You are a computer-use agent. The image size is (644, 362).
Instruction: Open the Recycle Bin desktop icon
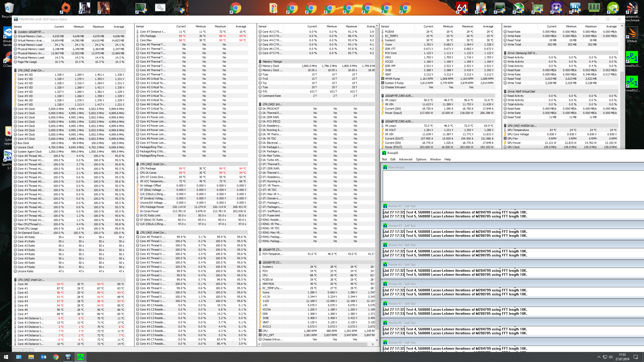click(x=9, y=8)
